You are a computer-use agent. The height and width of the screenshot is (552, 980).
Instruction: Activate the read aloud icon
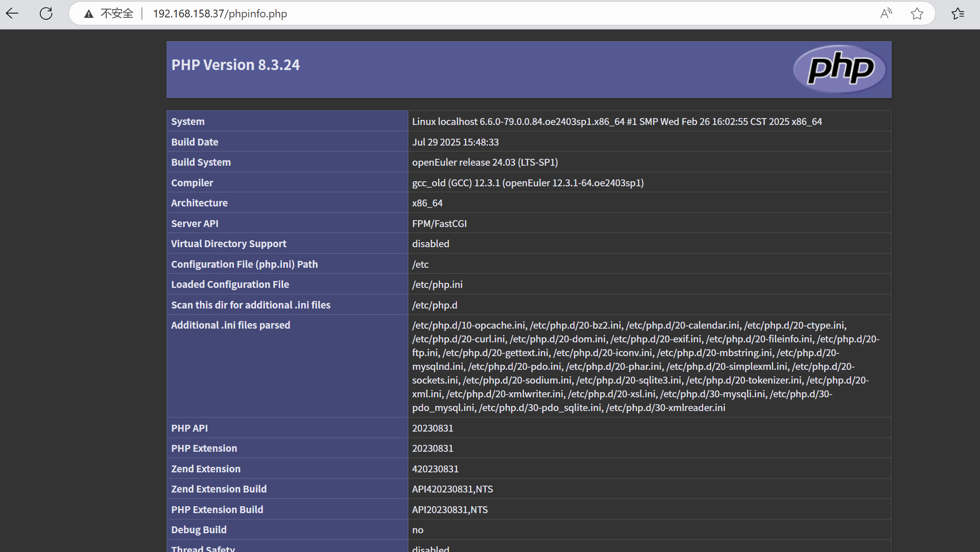point(886,14)
